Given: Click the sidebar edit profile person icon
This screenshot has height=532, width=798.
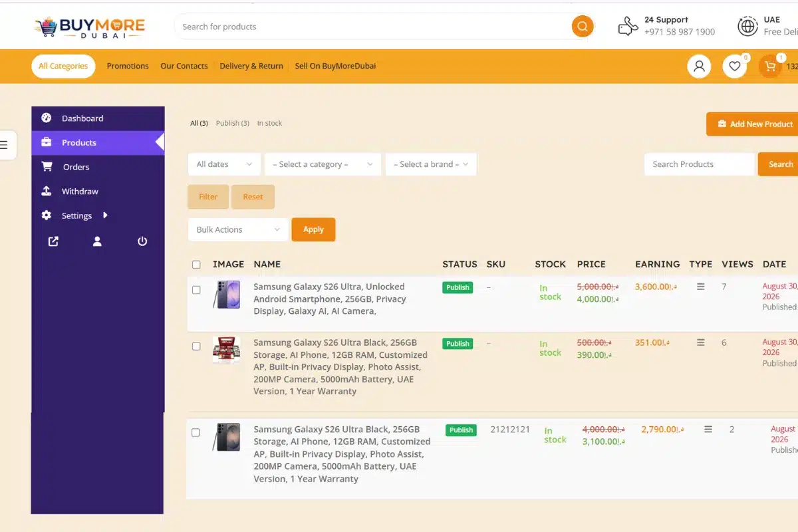Looking at the screenshot, I should [97, 241].
